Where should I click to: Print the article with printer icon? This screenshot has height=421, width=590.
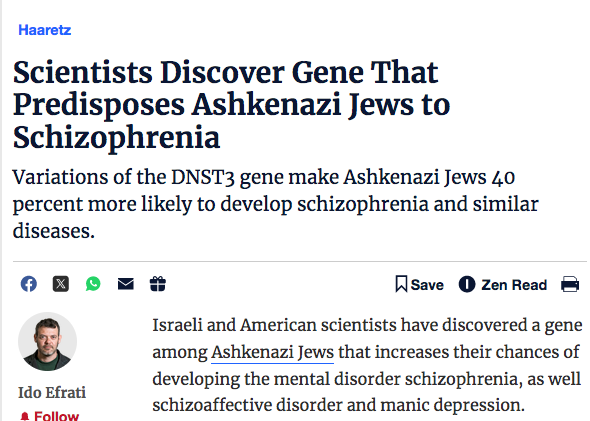[570, 284]
